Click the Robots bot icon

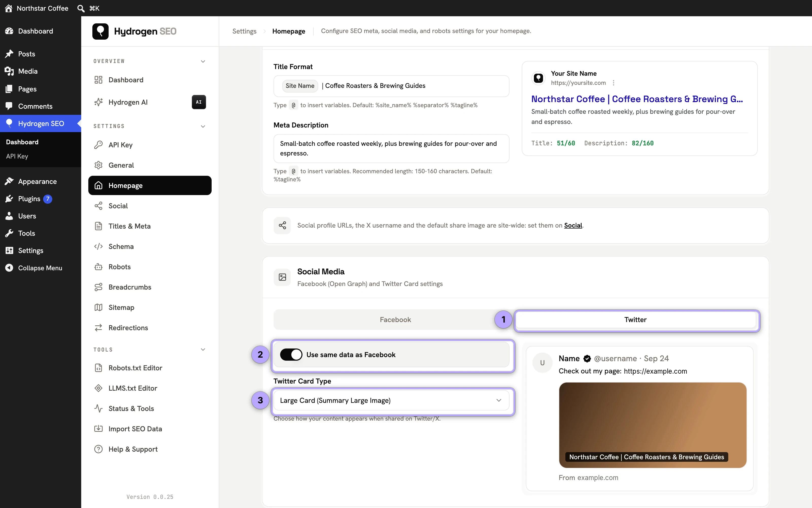tap(98, 267)
